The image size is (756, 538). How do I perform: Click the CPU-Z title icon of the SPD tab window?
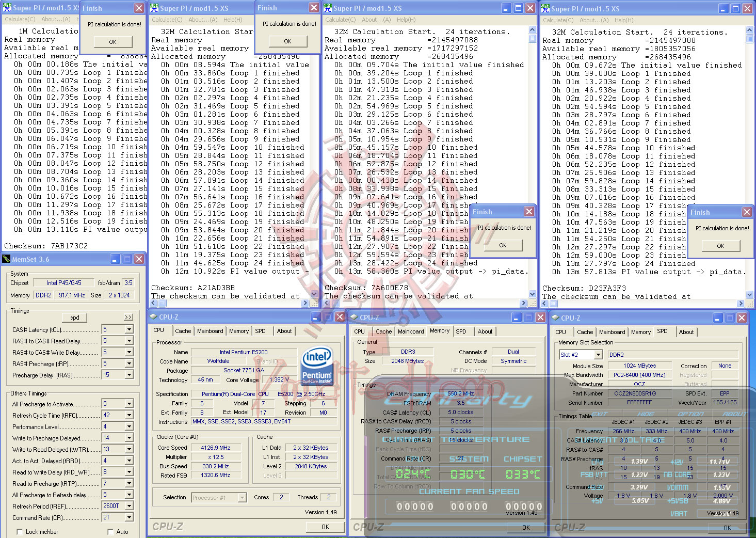pos(555,318)
